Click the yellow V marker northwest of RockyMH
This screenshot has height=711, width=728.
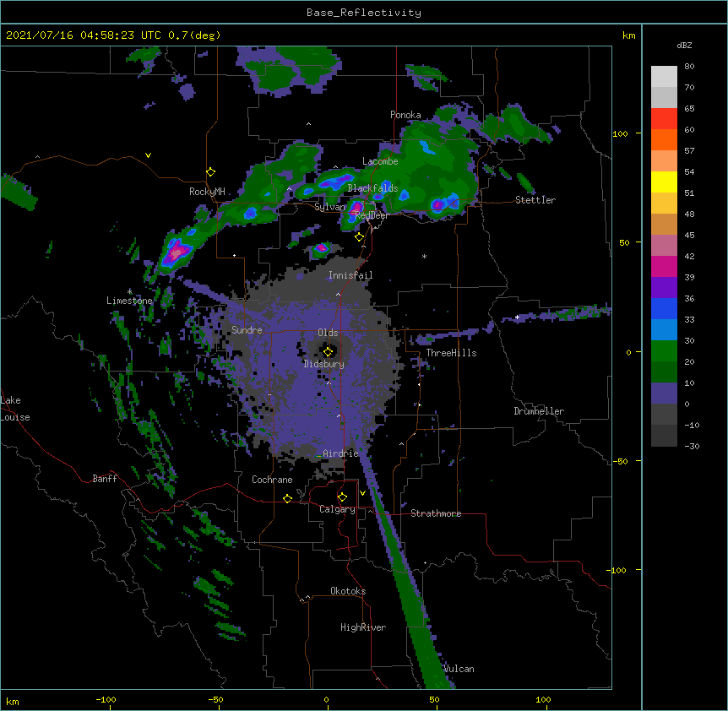point(148,155)
